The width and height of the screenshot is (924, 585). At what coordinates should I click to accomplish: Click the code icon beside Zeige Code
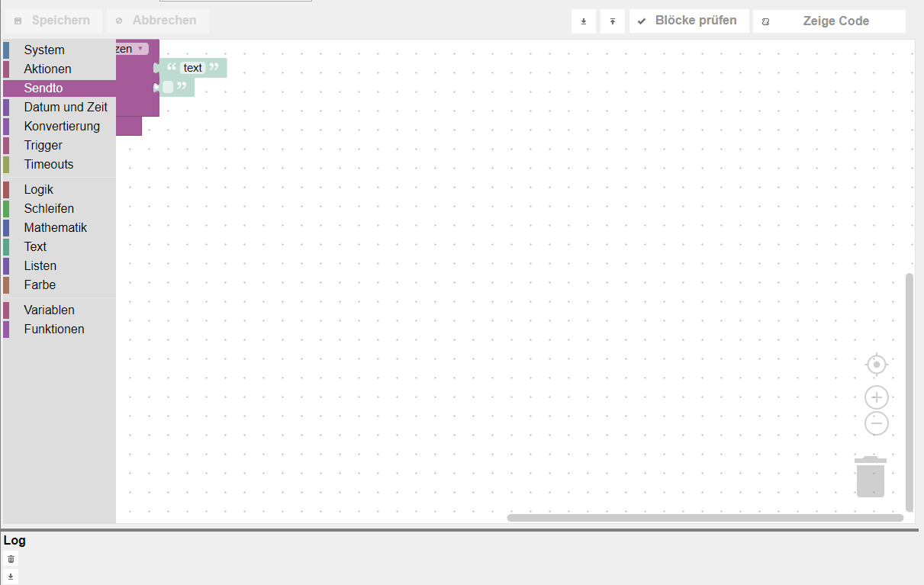tap(765, 21)
